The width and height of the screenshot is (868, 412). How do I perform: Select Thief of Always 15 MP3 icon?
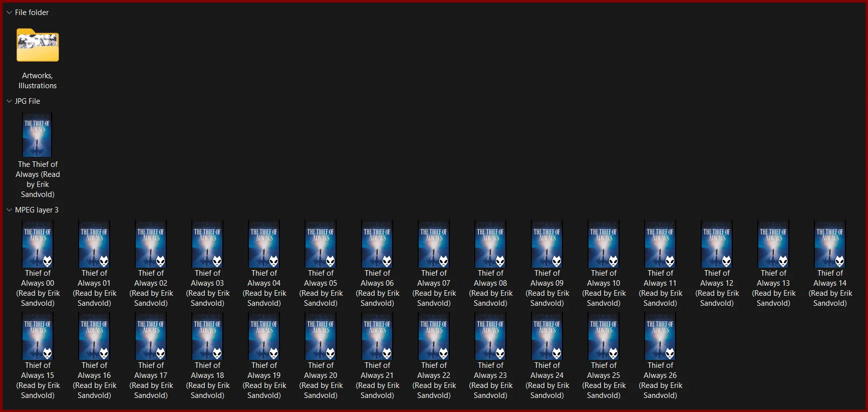coord(38,336)
